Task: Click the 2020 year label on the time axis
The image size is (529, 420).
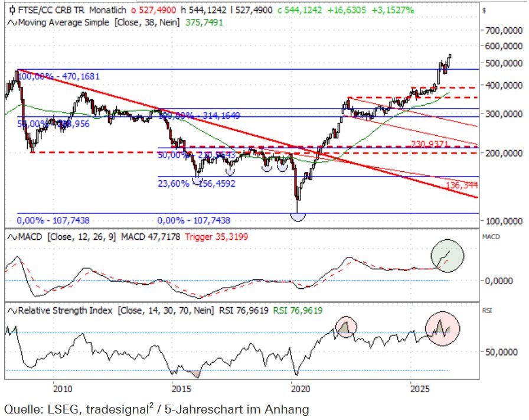Action: (301, 389)
